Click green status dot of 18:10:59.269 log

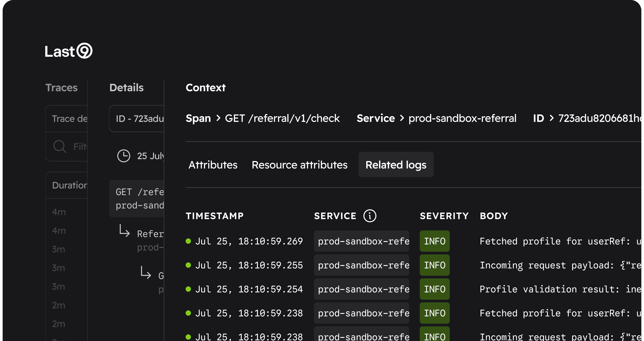tap(188, 241)
